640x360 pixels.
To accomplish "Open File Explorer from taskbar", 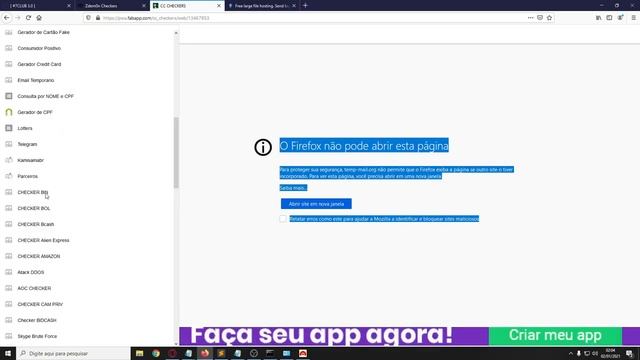I will 140,353.
